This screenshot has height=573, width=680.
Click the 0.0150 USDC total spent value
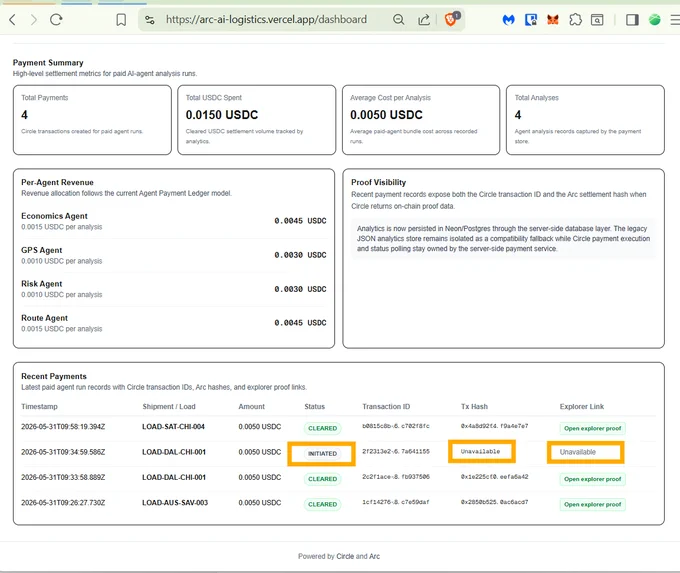222,115
